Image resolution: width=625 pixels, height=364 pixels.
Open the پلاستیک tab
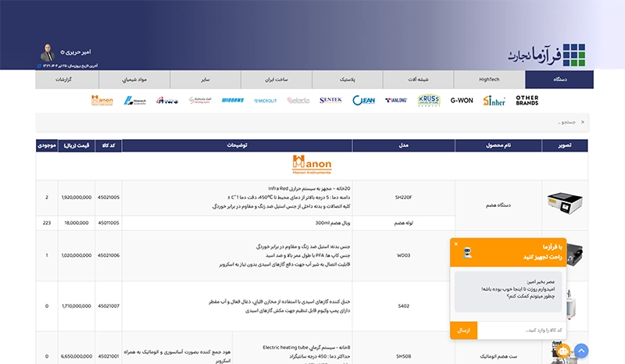[347, 80]
